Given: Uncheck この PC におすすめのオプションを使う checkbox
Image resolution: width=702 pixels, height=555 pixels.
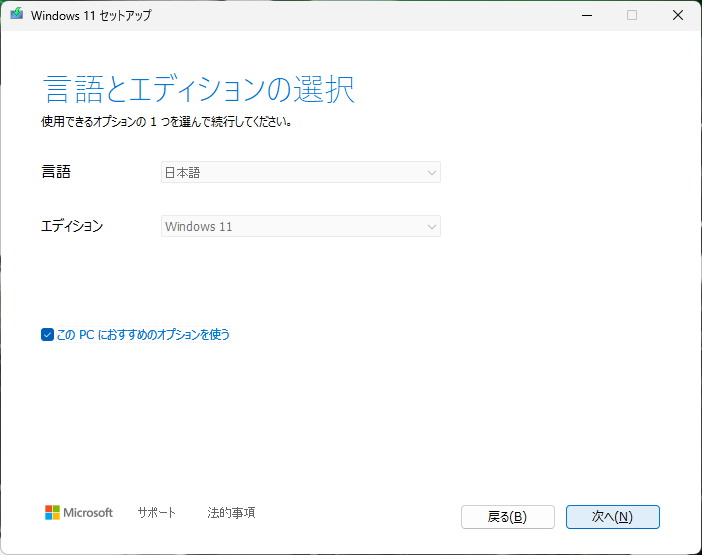Looking at the screenshot, I should tap(47, 334).
